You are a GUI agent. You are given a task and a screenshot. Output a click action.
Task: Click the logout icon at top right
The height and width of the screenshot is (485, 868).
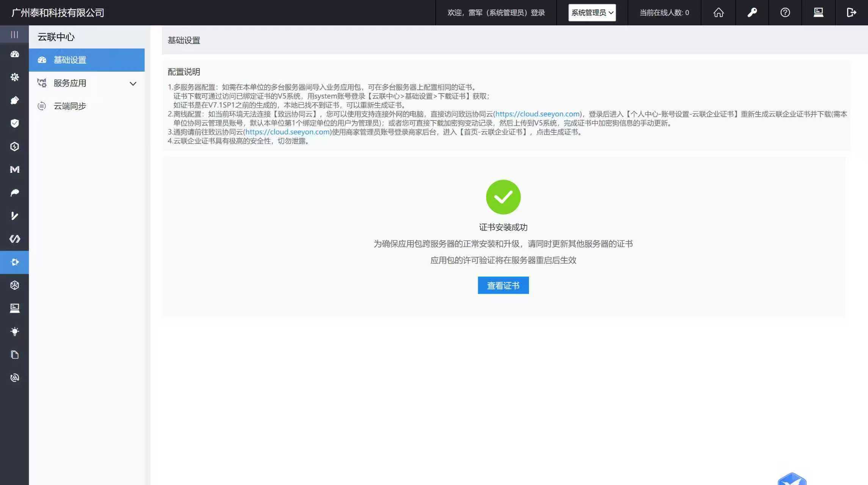pyautogui.click(x=851, y=13)
